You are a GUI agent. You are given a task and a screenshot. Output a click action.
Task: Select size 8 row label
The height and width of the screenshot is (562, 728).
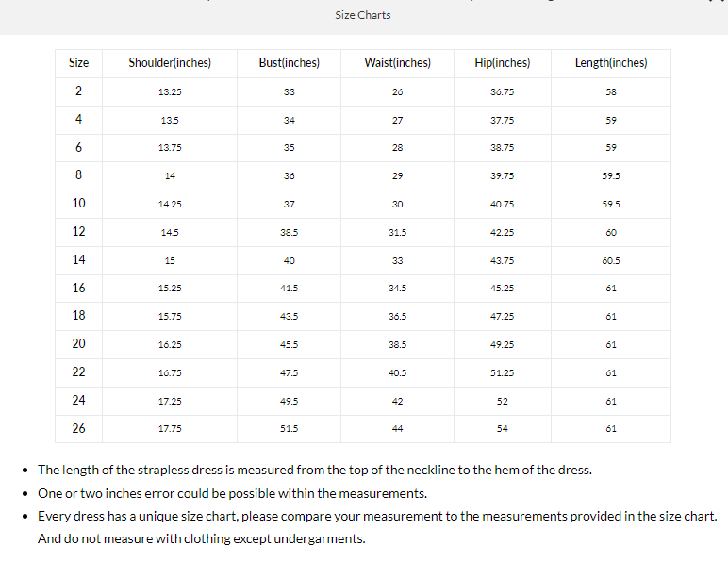(x=79, y=175)
